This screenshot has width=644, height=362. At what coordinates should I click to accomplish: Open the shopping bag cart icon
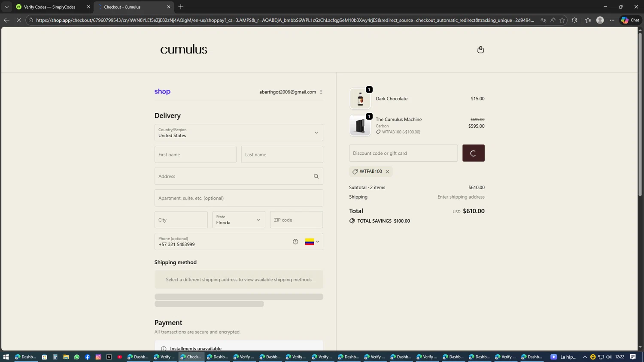point(480,50)
